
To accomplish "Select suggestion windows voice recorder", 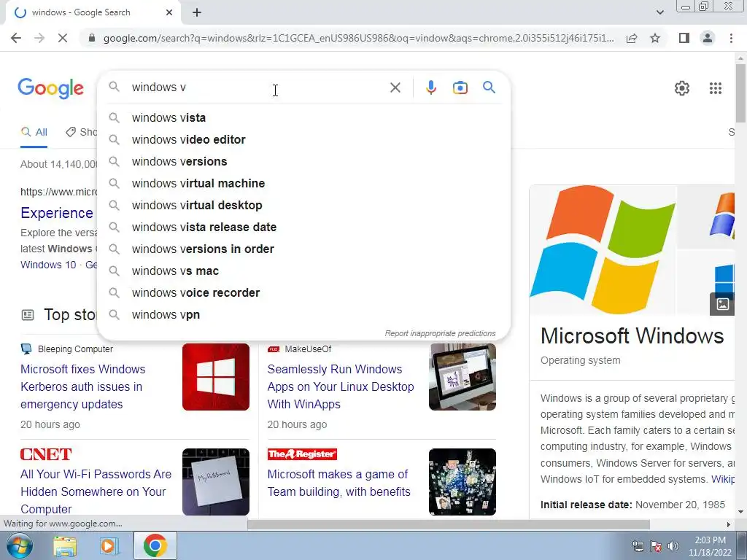I will pos(303,293).
